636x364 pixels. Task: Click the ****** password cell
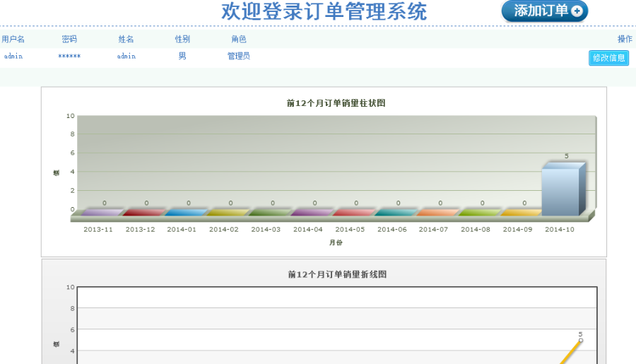[x=69, y=56]
